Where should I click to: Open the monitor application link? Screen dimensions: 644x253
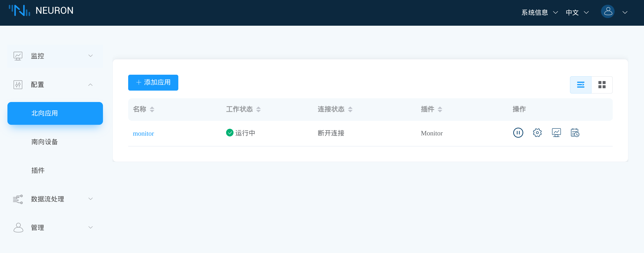tap(143, 134)
